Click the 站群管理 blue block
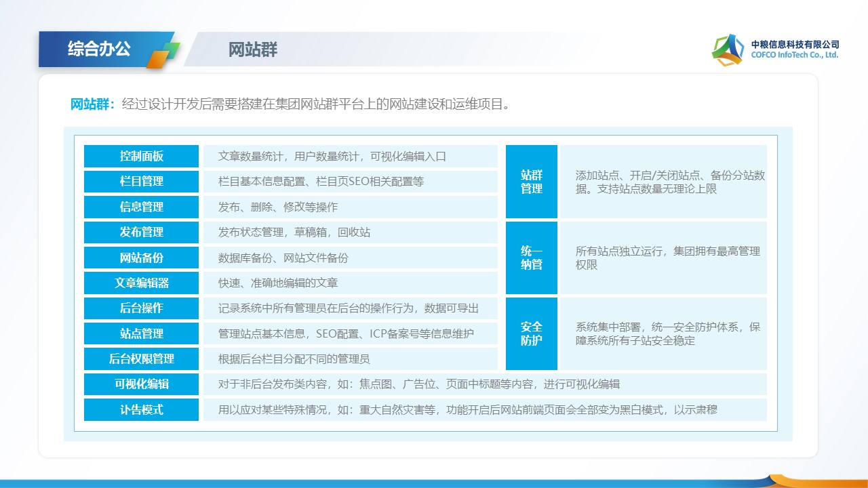The width and height of the screenshot is (868, 488). tap(532, 182)
